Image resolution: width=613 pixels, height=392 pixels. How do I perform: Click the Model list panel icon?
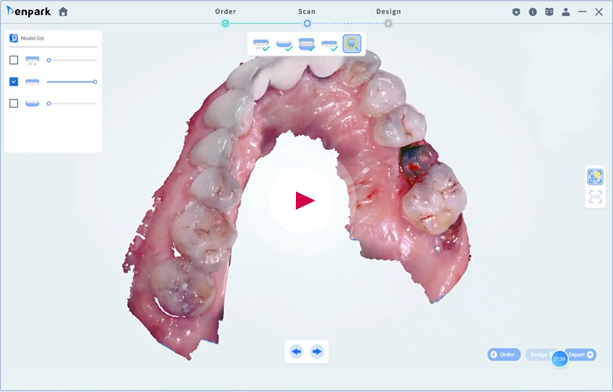[x=14, y=38]
